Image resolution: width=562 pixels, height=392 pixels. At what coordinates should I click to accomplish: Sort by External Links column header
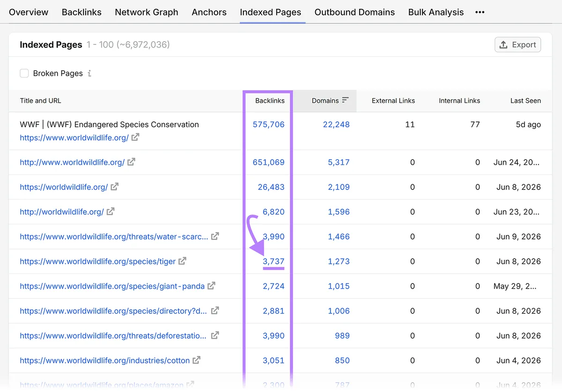click(x=393, y=101)
